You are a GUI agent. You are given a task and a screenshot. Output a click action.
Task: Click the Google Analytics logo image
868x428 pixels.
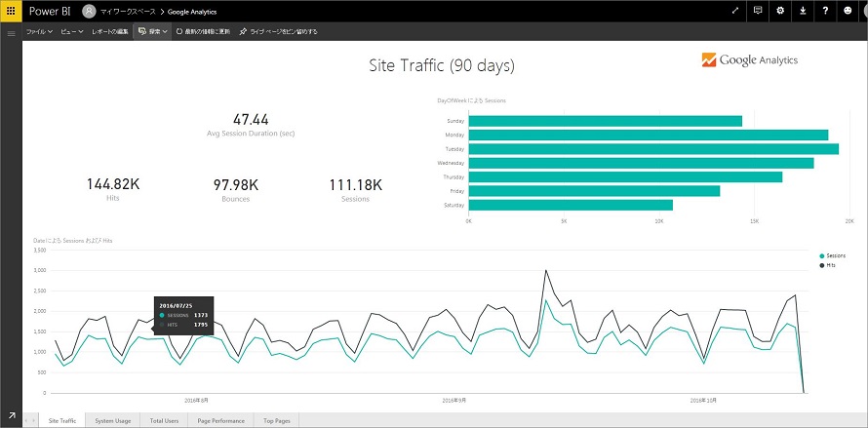750,59
